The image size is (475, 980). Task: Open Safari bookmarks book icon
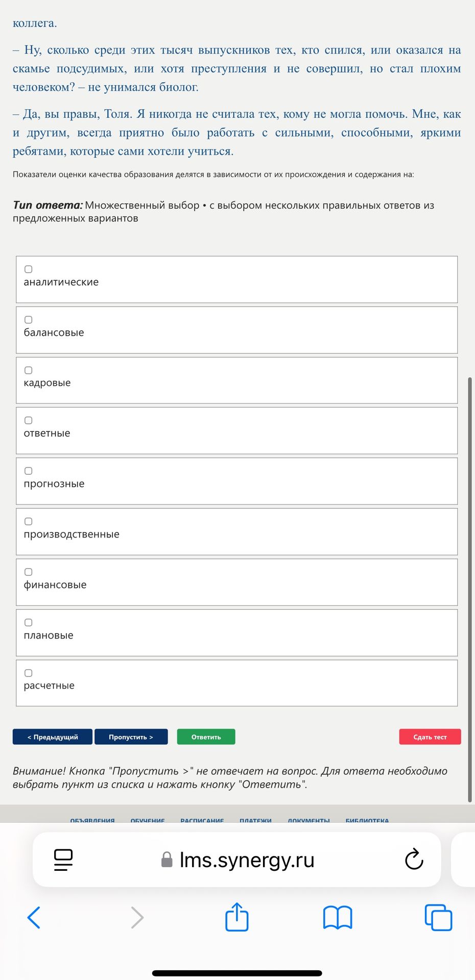(x=338, y=917)
